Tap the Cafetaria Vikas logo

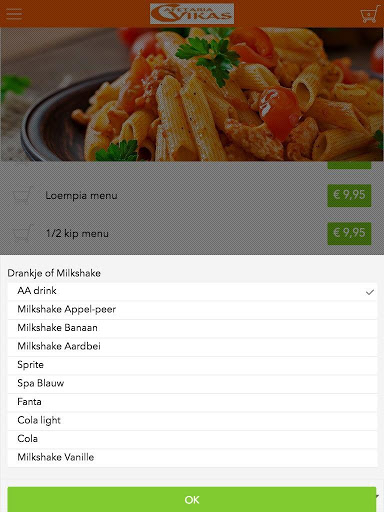(x=192, y=14)
